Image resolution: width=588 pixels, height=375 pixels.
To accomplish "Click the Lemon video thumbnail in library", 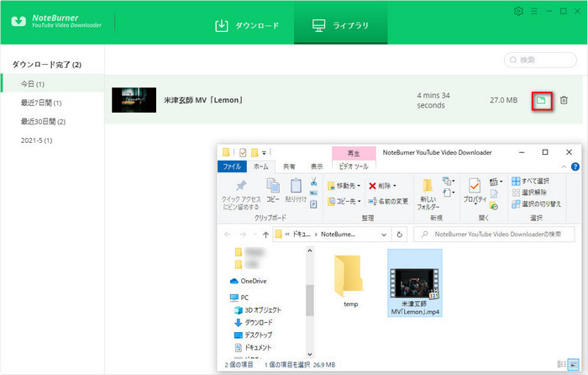I will point(134,100).
